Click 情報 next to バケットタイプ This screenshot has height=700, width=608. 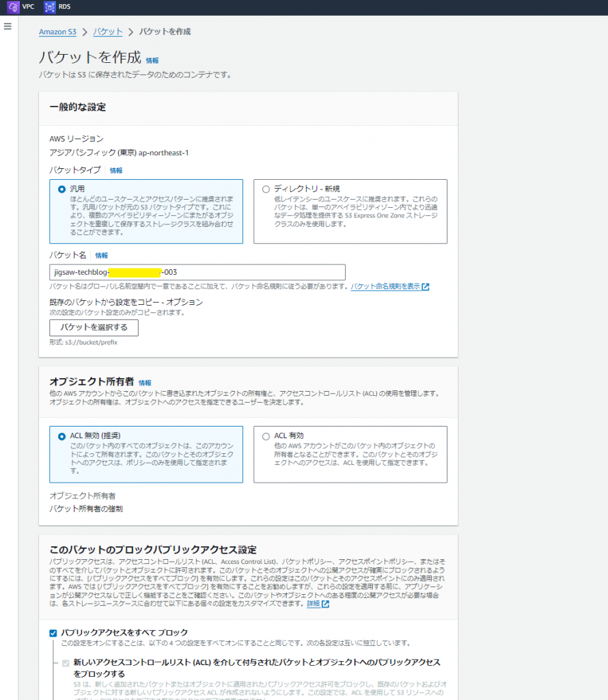[116, 170]
